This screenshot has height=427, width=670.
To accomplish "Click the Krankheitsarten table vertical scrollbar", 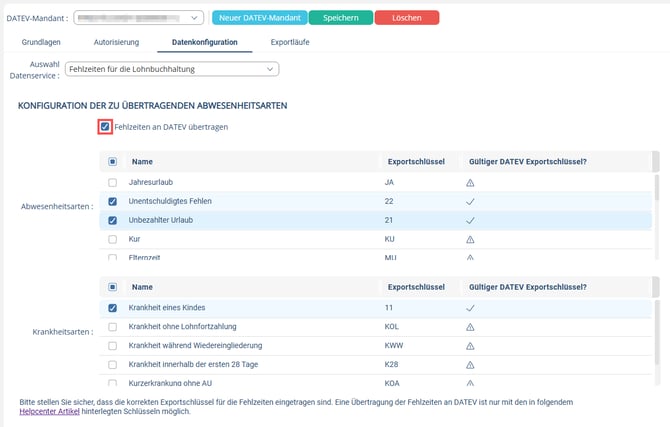I will click(656, 333).
